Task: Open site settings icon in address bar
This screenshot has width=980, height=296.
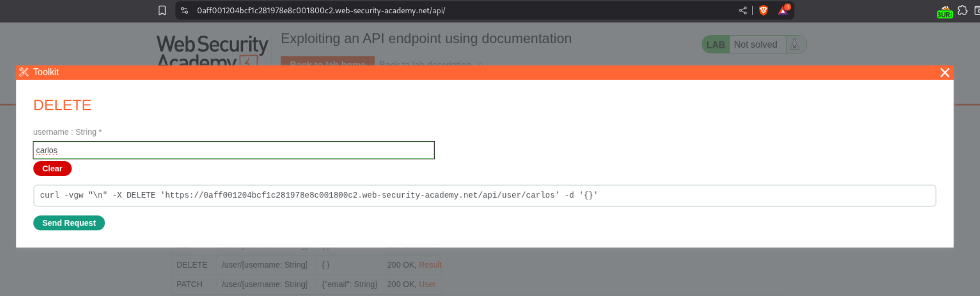Action: pos(185,11)
